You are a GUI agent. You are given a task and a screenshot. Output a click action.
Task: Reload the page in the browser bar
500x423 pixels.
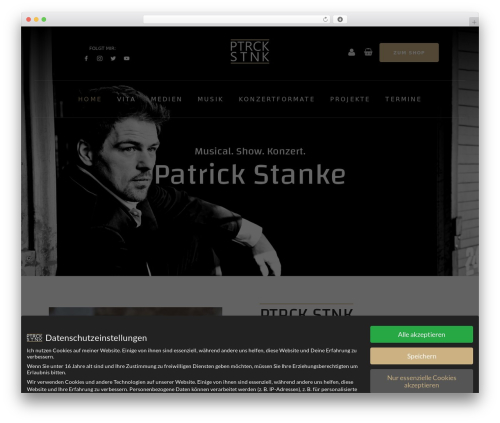(x=325, y=19)
